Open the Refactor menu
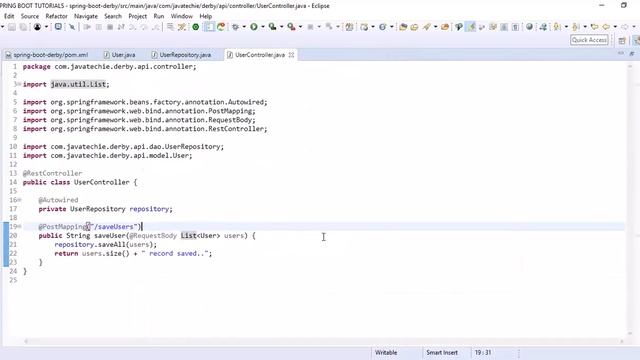Image resolution: width=640 pixels, height=360 pixels. pos(56,16)
